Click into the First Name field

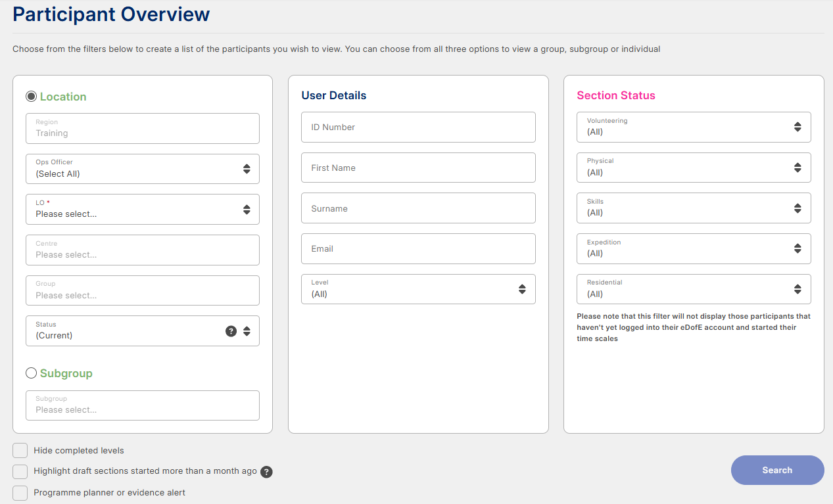point(418,168)
